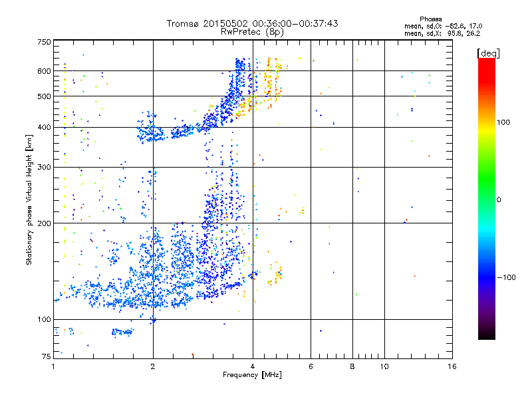Click the x-axis tick label '16'
This screenshot has height=399, width=532.
tap(452, 366)
